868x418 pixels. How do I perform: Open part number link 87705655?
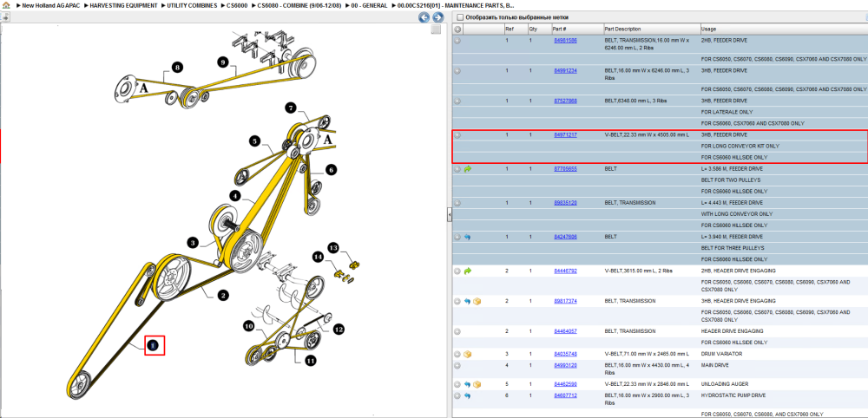(565, 169)
